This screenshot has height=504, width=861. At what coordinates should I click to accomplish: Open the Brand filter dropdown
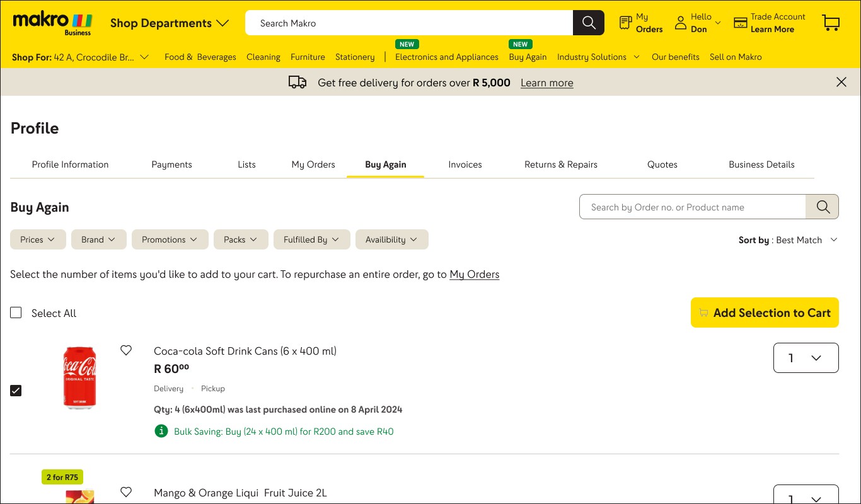(x=99, y=239)
